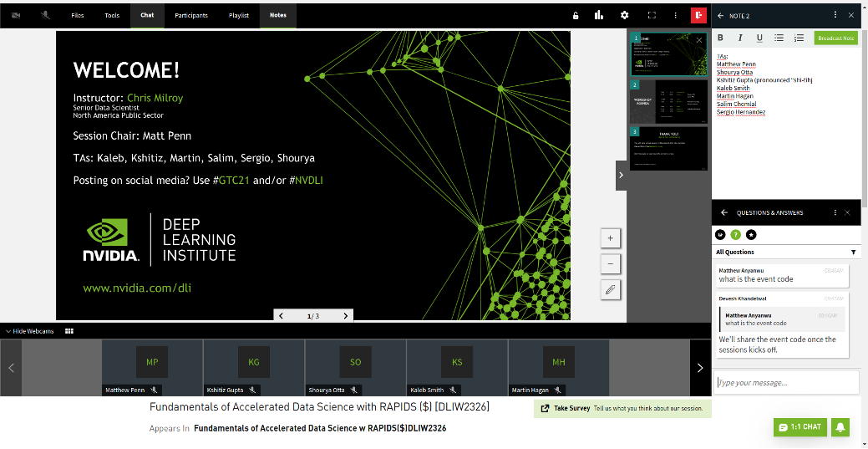This screenshot has height=449, width=868.
Task: Select slide 3 Thank You thumbnail
Action: point(668,149)
